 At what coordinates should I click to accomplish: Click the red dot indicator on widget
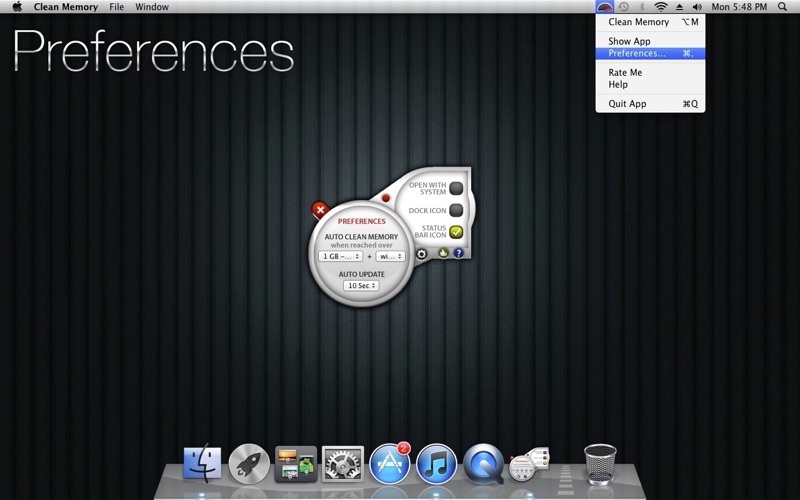(x=386, y=198)
